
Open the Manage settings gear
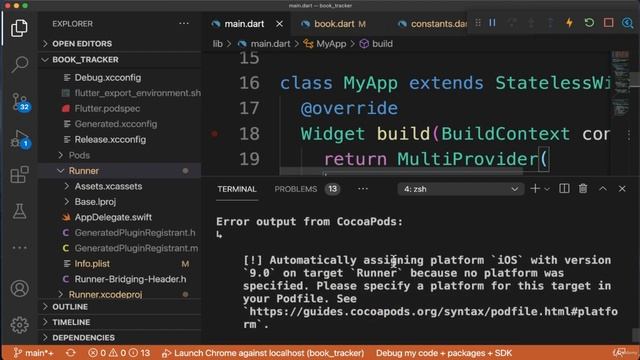click(x=19, y=325)
